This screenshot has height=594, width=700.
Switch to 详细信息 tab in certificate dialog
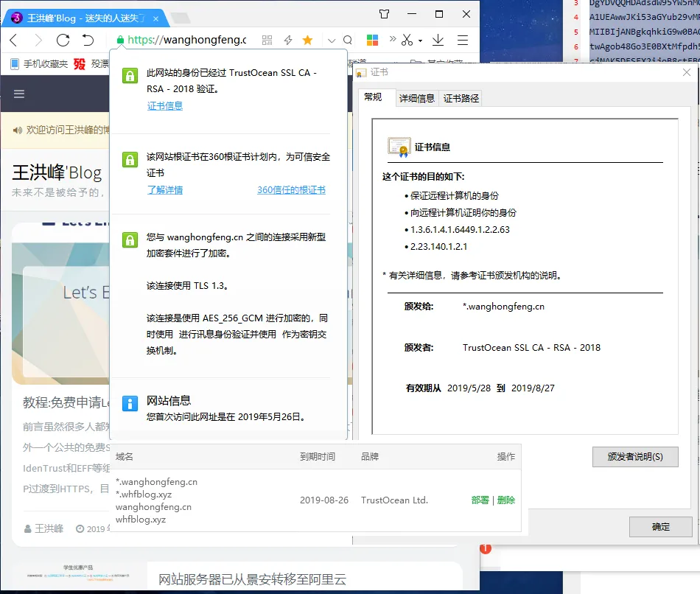416,98
